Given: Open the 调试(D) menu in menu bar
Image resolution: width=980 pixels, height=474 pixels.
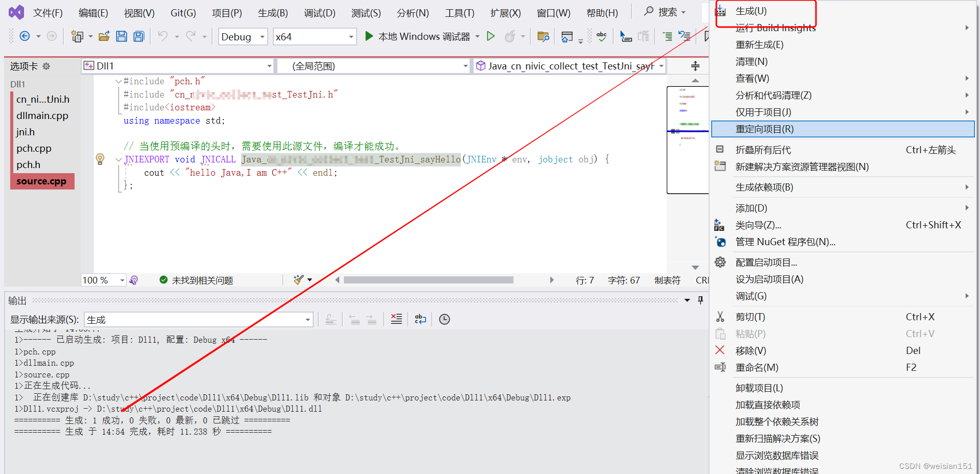Looking at the screenshot, I should coord(319,13).
